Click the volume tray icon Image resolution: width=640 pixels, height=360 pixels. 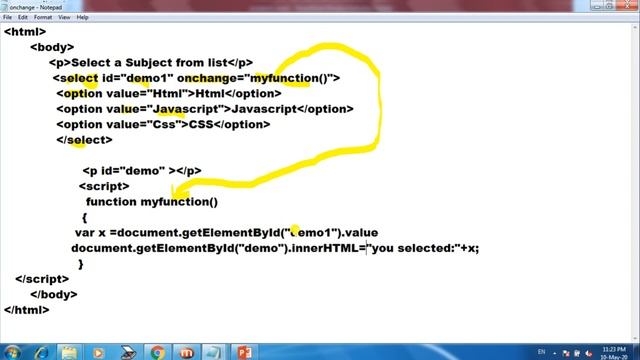point(588,353)
